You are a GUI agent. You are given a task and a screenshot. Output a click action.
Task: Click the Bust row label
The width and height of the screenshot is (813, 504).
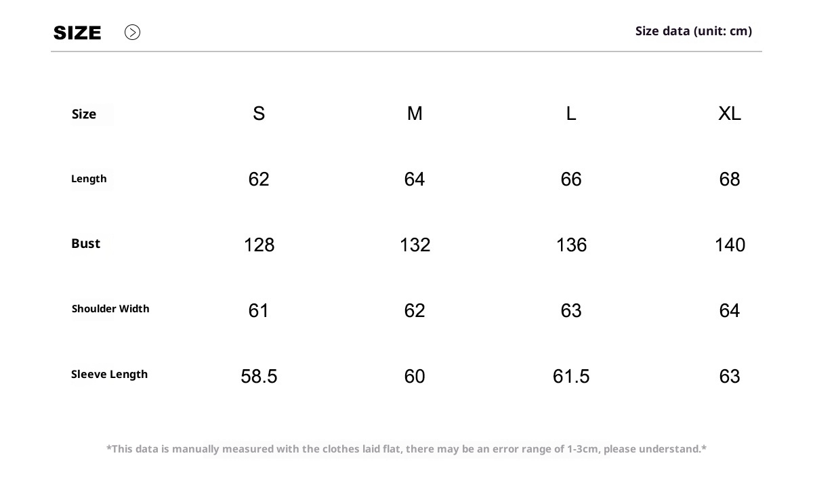pyautogui.click(x=85, y=244)
